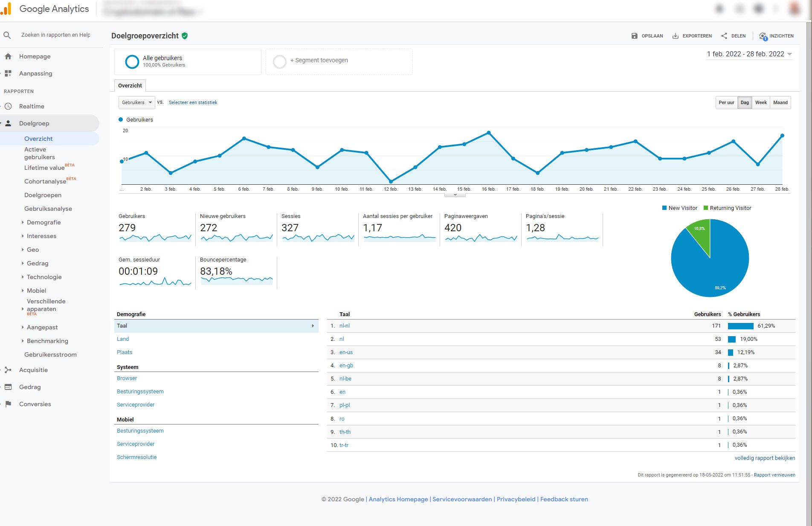Click the green verified shield icon
The width and height of the screenshot is (812, 526).
[185, 36]
